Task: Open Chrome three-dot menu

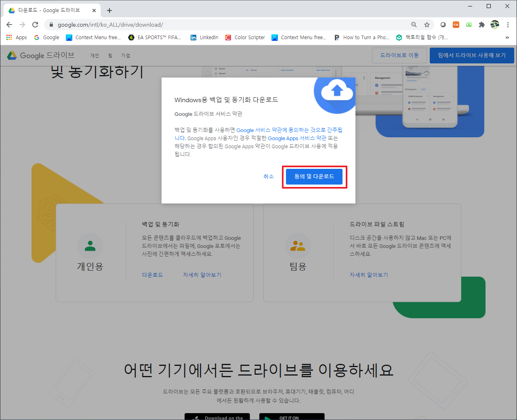Action: tap(508, 25)
